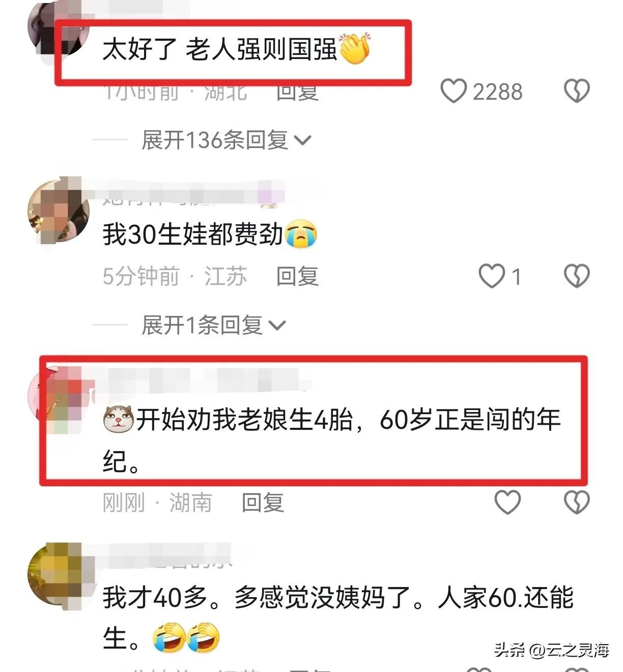Like the comment with 2288 likes
Viewport: 623px width, 672px height.
(x=453, y=91)
